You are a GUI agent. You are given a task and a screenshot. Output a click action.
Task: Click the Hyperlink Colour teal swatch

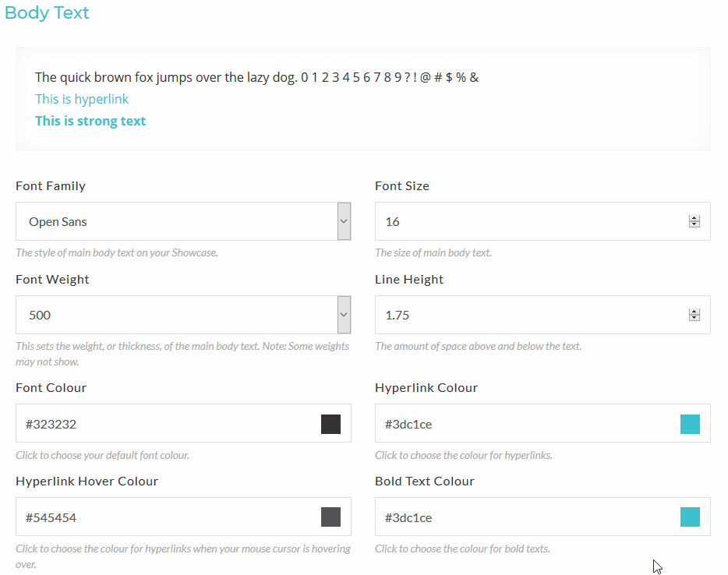pos(690,424)
